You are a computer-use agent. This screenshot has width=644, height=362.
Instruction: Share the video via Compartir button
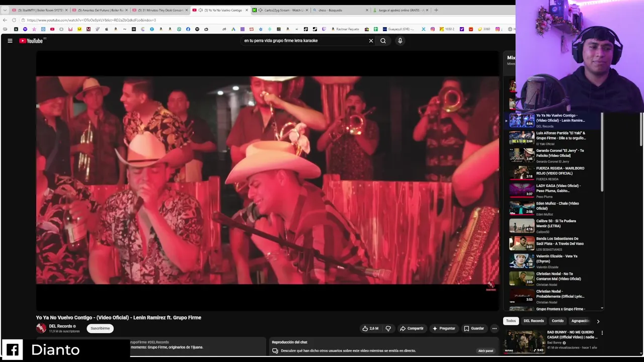click(412, 328)
